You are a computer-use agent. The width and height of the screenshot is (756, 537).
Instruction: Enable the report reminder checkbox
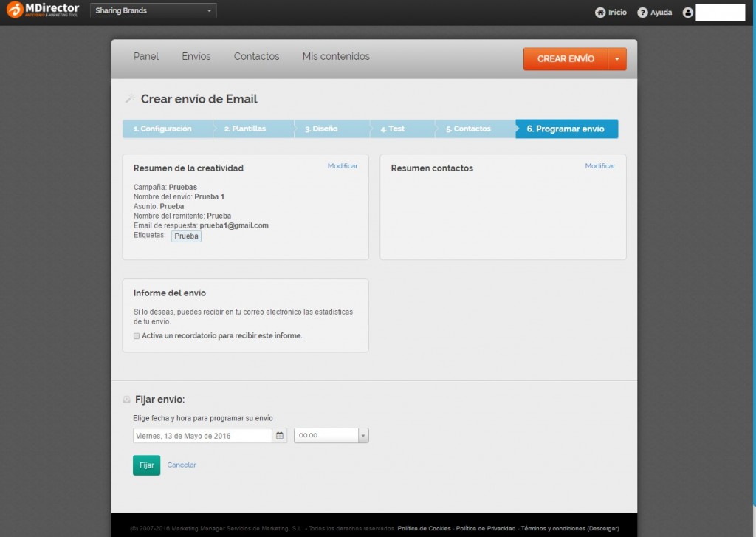click(x=137, y=336)
